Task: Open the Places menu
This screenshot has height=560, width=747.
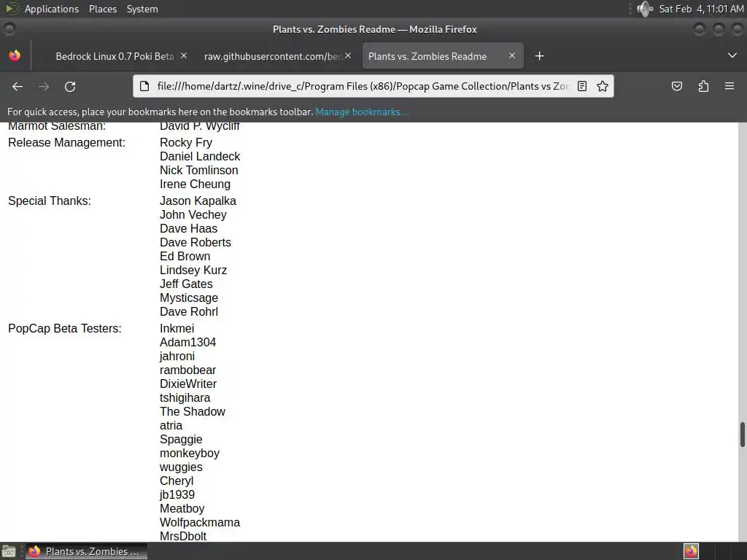Action: click(x=103, y=9)
